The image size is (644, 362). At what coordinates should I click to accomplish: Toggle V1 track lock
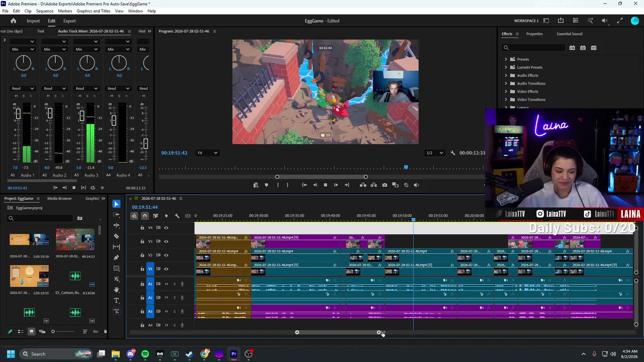point(142,268)
